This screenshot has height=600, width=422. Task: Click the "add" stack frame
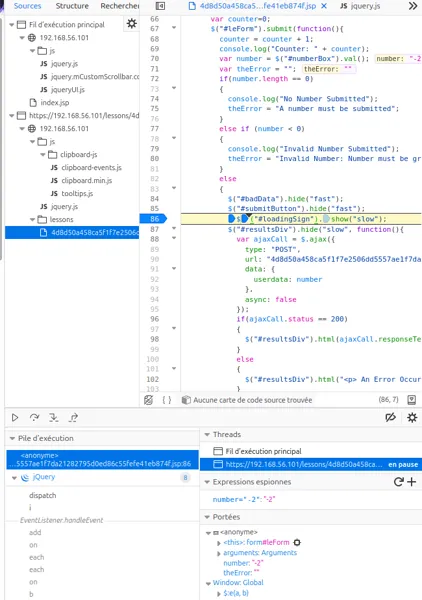click(35, 532)
